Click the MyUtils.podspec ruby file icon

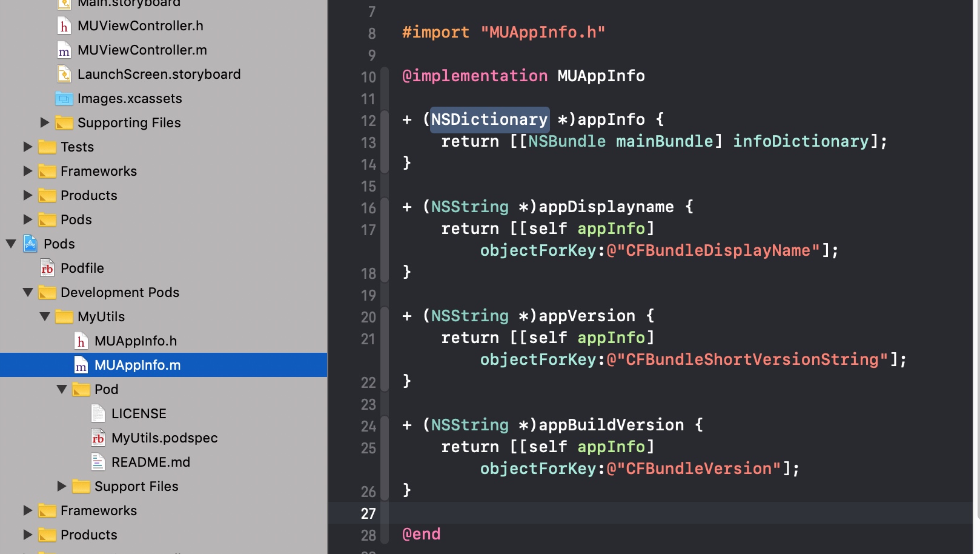click(x=98, y=438)
